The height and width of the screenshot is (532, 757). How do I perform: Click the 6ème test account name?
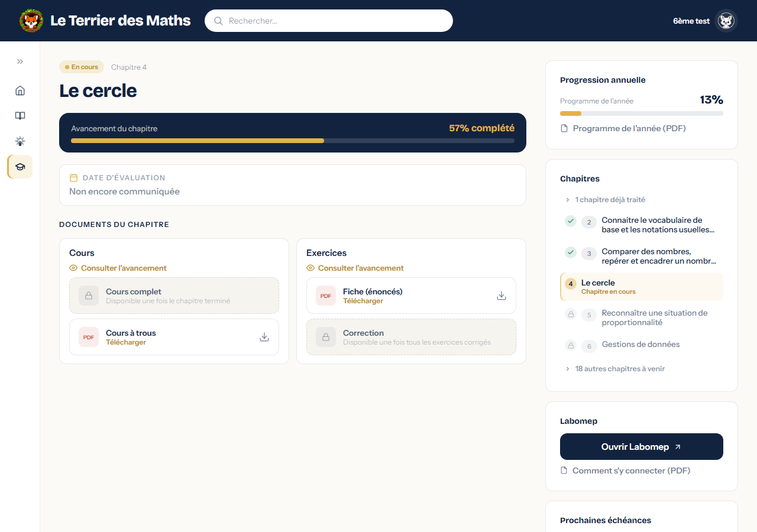(691, 21)
